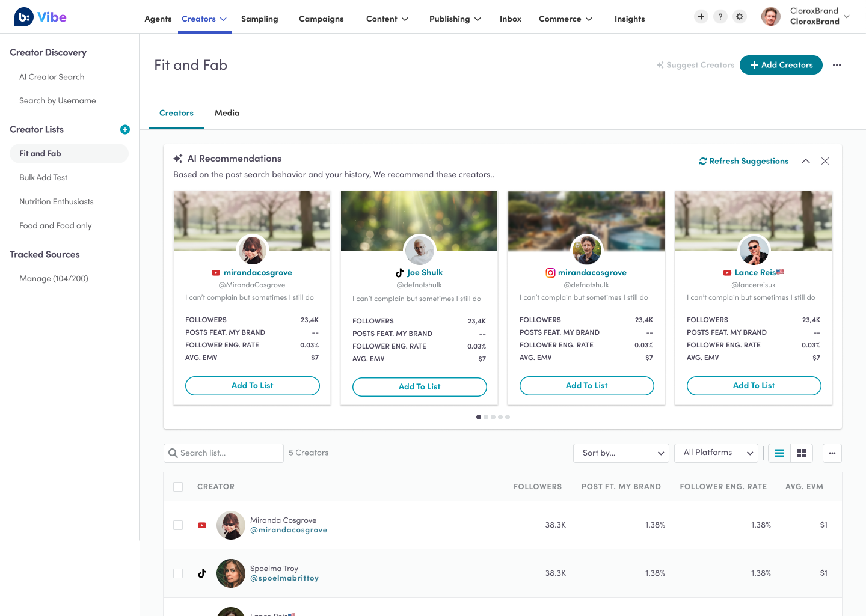The height and width of the screenshot is (616, 866).
Task: Go to last recommendations carousel page dot
Action: pos(508,417)
